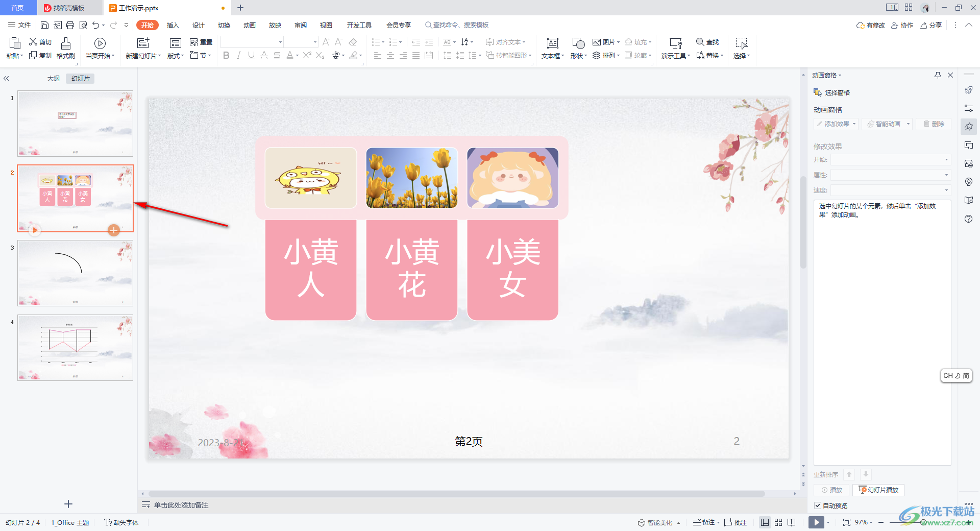Collapse the ribbon with the up chevron

coord(969,25)
